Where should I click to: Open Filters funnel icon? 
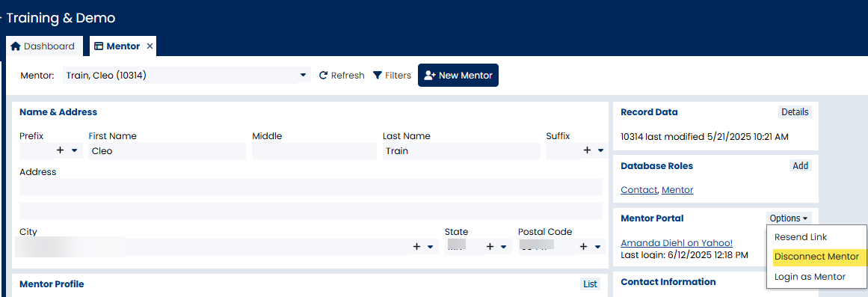(x=378, y=76)
